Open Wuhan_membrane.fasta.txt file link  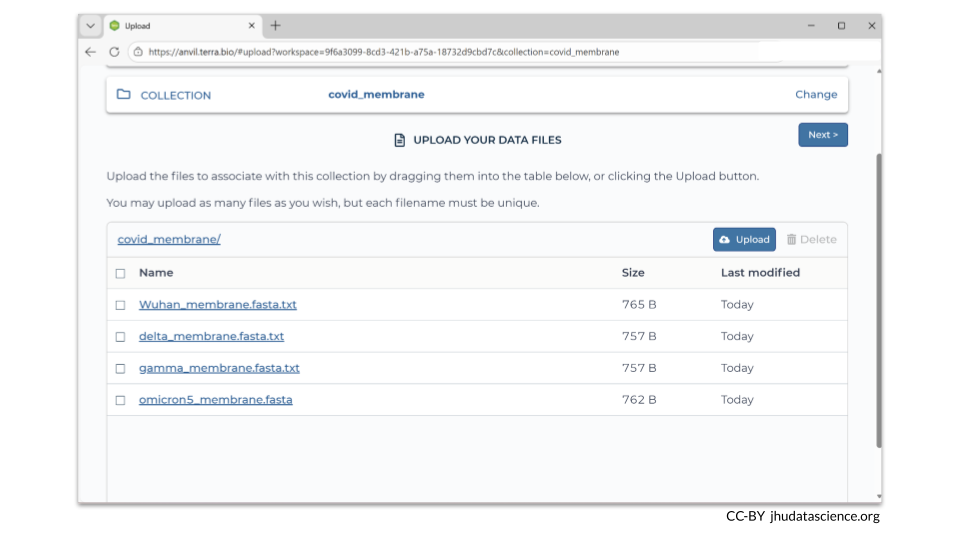217,304
